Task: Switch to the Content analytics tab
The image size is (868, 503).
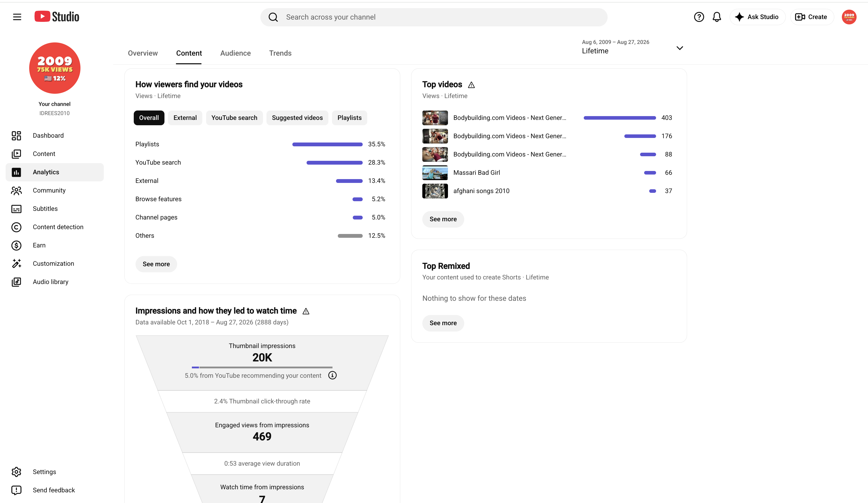Action: (x=189, y=53)
